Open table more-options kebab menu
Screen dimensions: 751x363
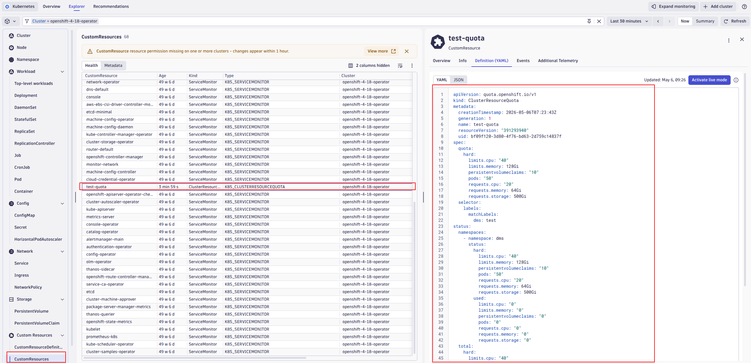tap(411, 66)
